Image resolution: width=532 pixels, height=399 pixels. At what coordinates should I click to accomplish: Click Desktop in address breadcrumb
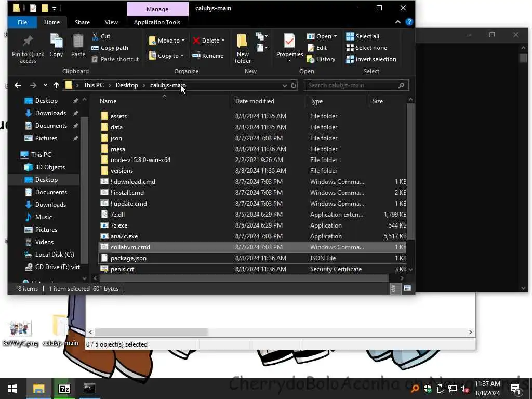tap(127, 85)
